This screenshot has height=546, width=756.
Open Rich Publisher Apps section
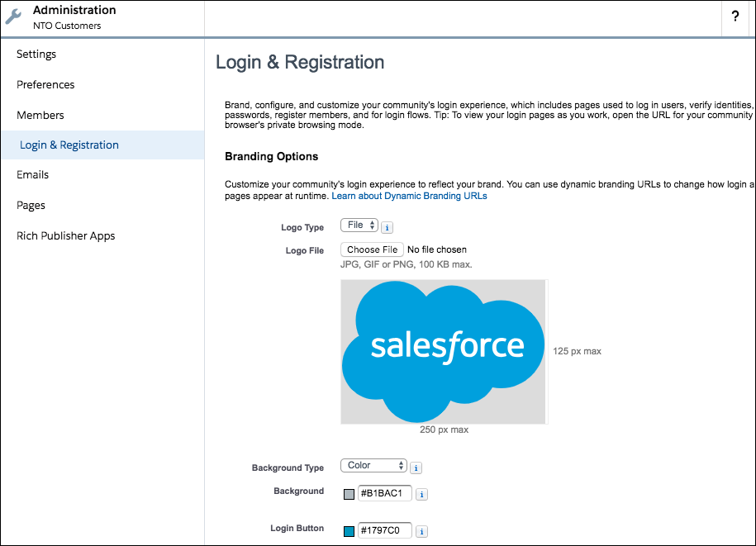(66, 235)
